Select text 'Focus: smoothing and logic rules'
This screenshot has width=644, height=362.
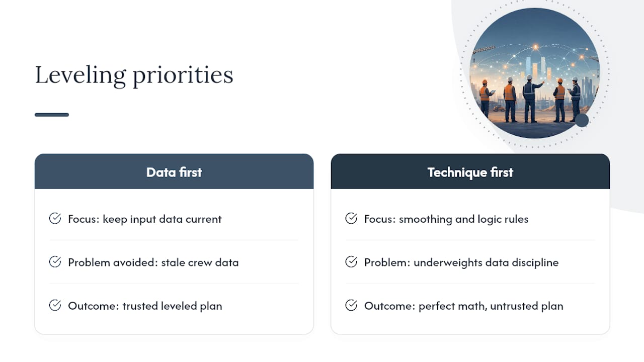click(446, 219)
